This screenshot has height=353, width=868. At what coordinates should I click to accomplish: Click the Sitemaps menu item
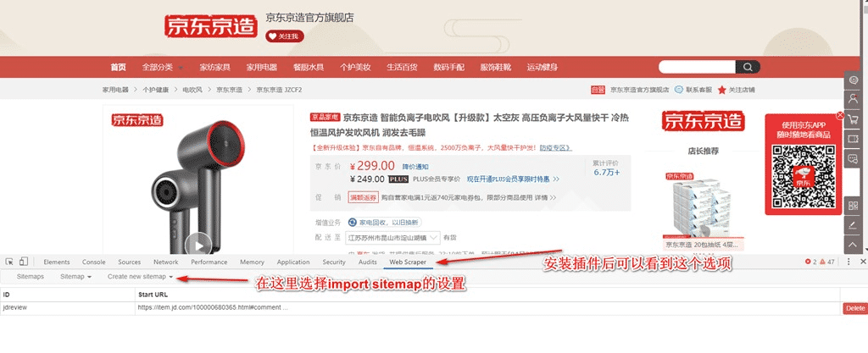coord(30,276)
